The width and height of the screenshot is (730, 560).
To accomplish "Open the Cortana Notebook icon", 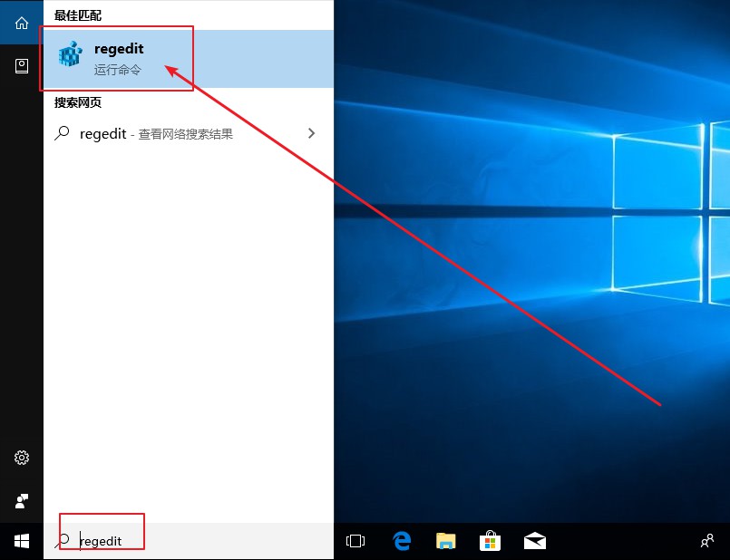I will click(22, 65).
